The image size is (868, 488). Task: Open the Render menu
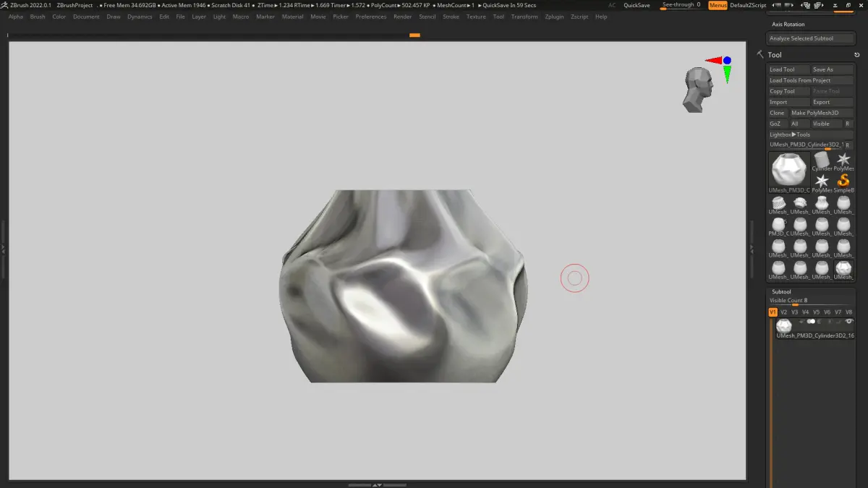pos(402,17)
